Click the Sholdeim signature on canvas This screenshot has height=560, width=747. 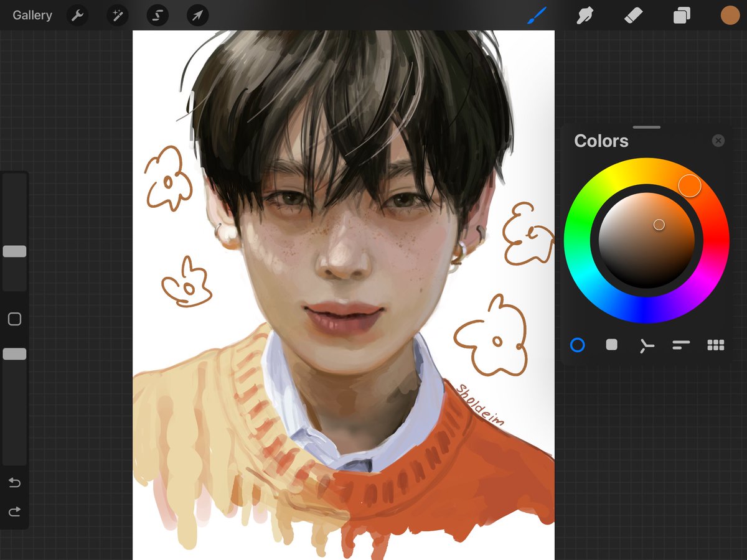point(479,405)
